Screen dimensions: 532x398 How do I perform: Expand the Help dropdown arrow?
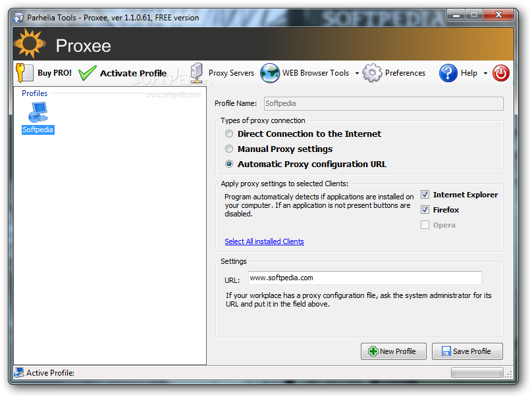485,73
